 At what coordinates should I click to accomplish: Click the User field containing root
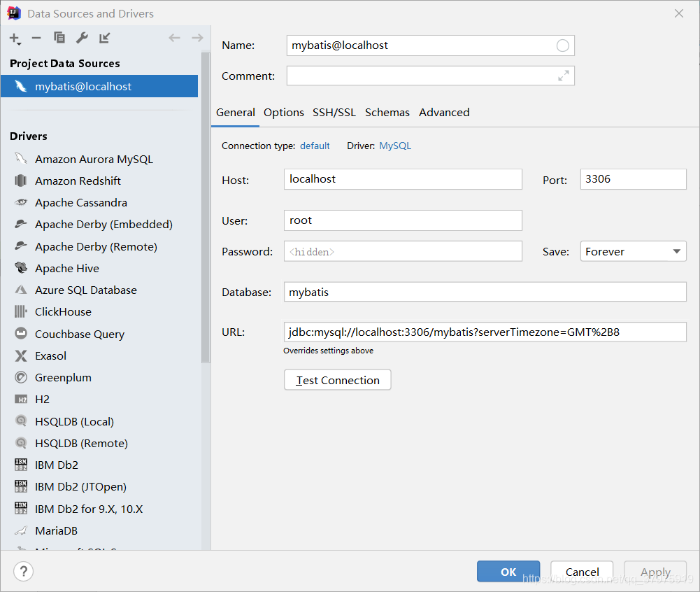pos(403,220)
